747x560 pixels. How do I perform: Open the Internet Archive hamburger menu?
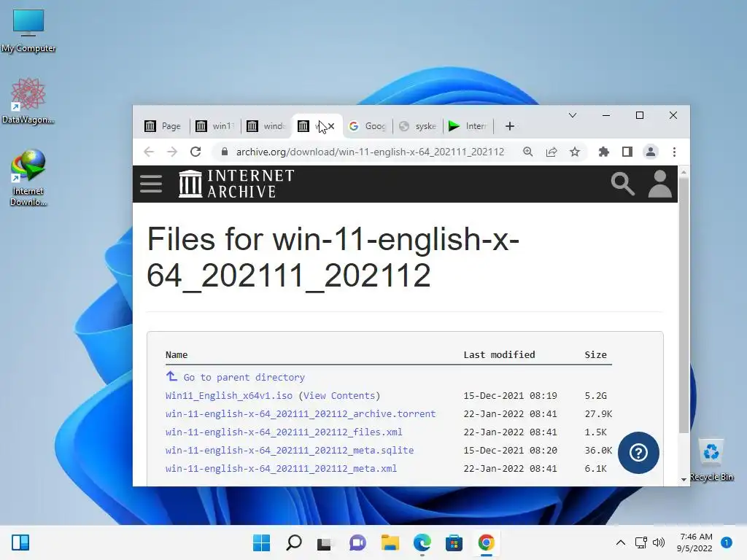151,184
